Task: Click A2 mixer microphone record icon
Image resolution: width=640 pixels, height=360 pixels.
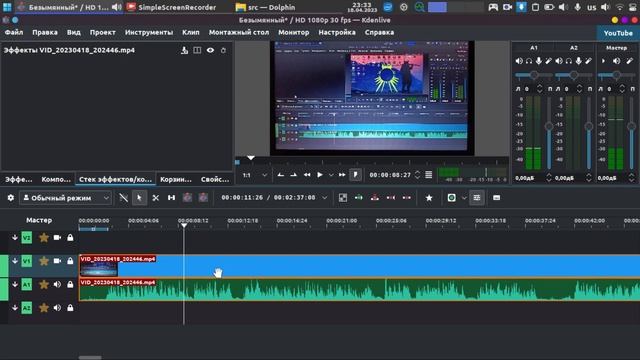Action: coord(578,61)
